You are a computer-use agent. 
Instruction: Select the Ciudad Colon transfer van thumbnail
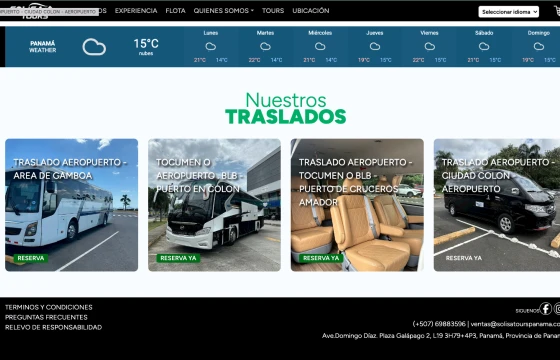point(497,205)
